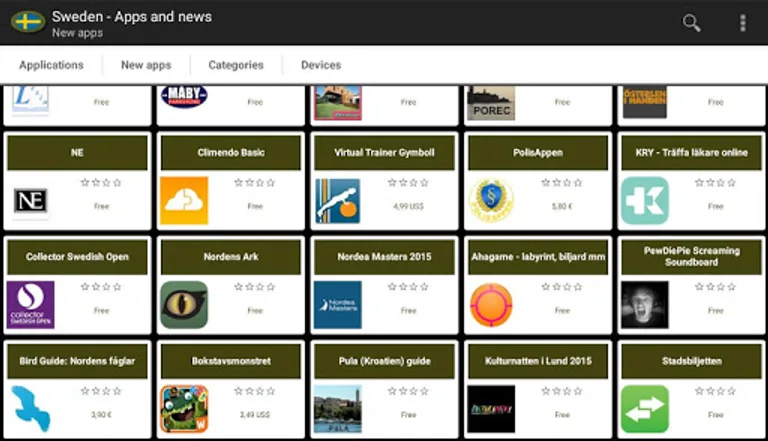768x441 pixels.
Task: Select Virtual Trainer Gymboll title
Action: (x=384, y=153)
